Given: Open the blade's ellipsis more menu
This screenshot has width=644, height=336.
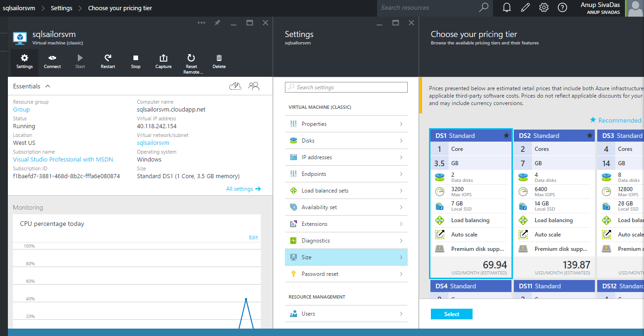Looking at the screenshot, I should (202, 23).
